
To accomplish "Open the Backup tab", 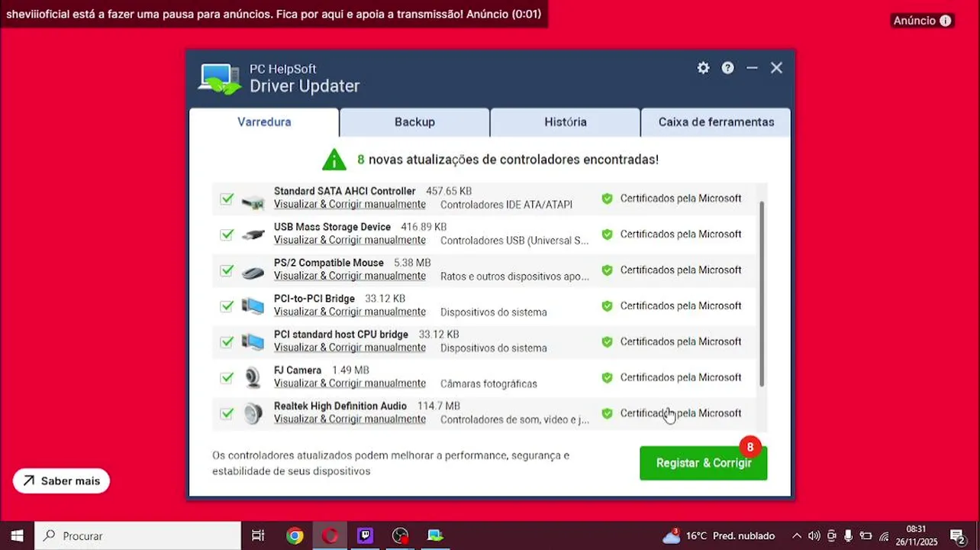I will (x=414, y=122).
